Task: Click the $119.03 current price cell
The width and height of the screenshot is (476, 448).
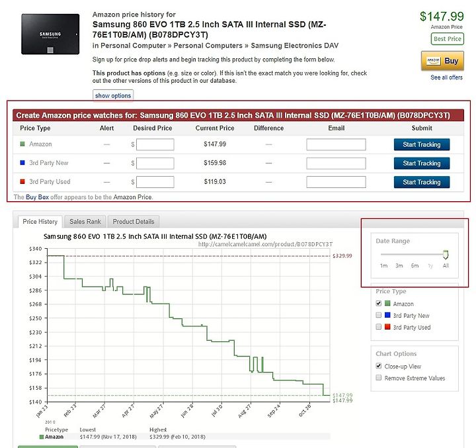Action: (215, 182)
